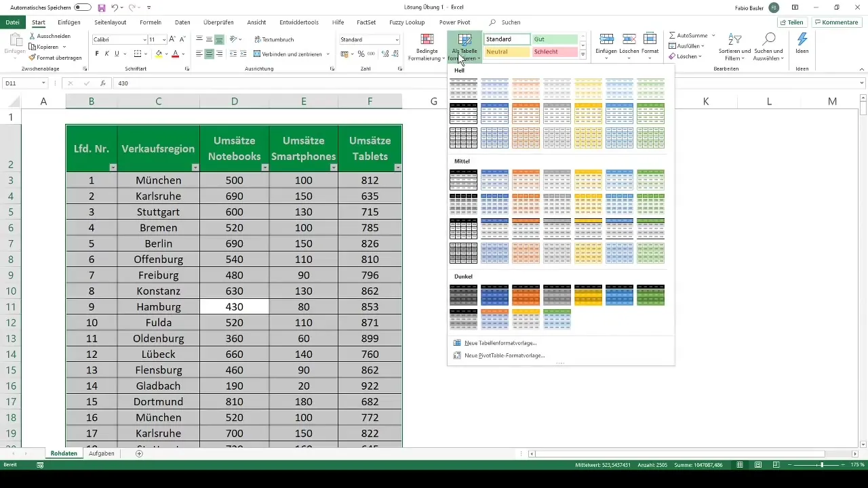Screen dimensions: 868x488
Task: Switch to page layout view in status bar
Action: [x=758, y=465]
